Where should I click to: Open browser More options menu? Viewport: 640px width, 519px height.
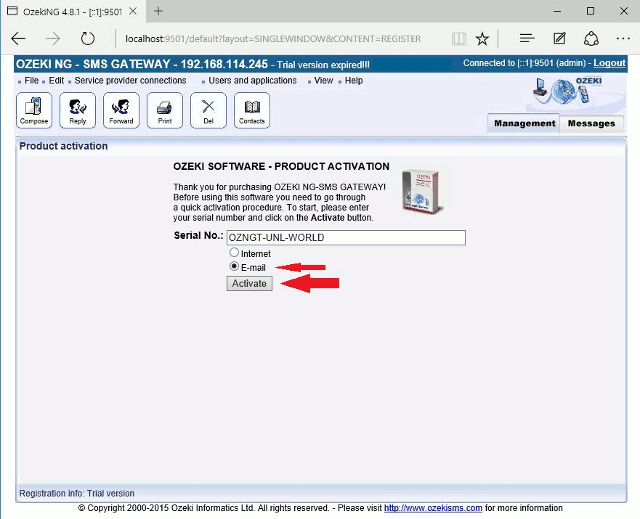click(x=623, y=39)
